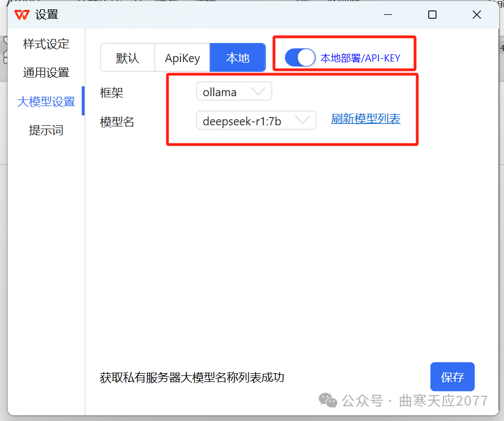
Task: Minimize the 设置 window
Action: click(x=388, y=15)
